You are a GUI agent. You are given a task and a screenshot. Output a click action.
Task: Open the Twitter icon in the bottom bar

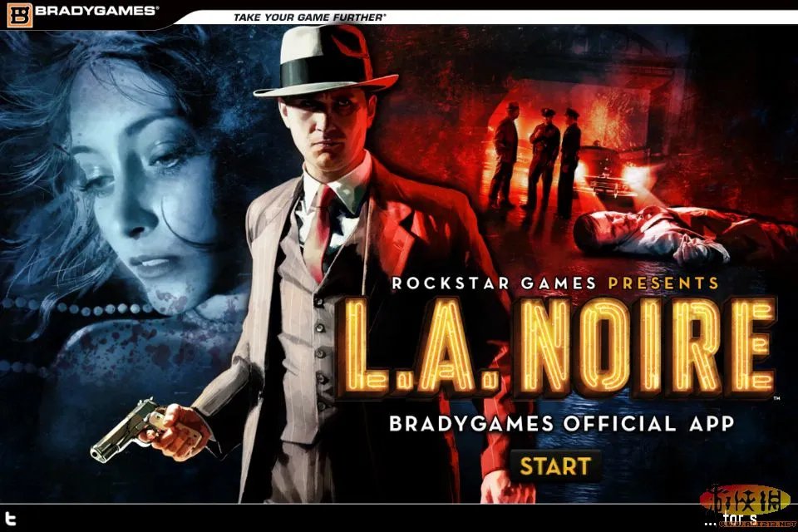point(10,519)
